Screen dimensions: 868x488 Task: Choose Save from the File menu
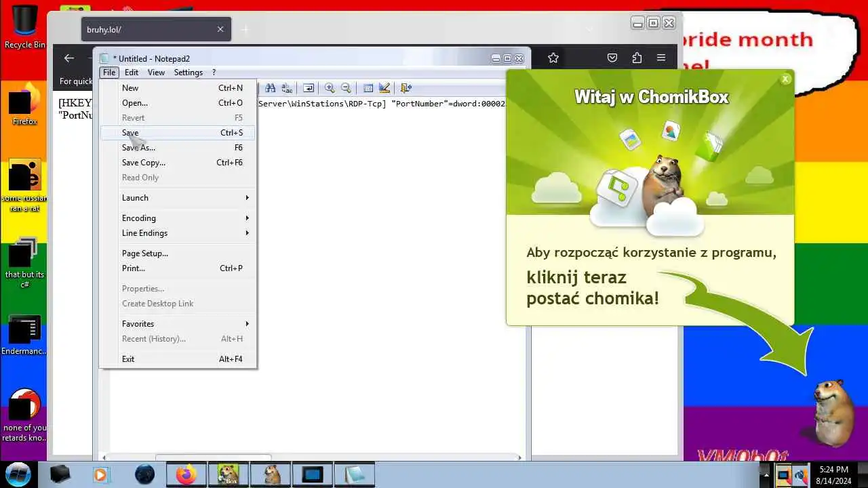[178, 133]
